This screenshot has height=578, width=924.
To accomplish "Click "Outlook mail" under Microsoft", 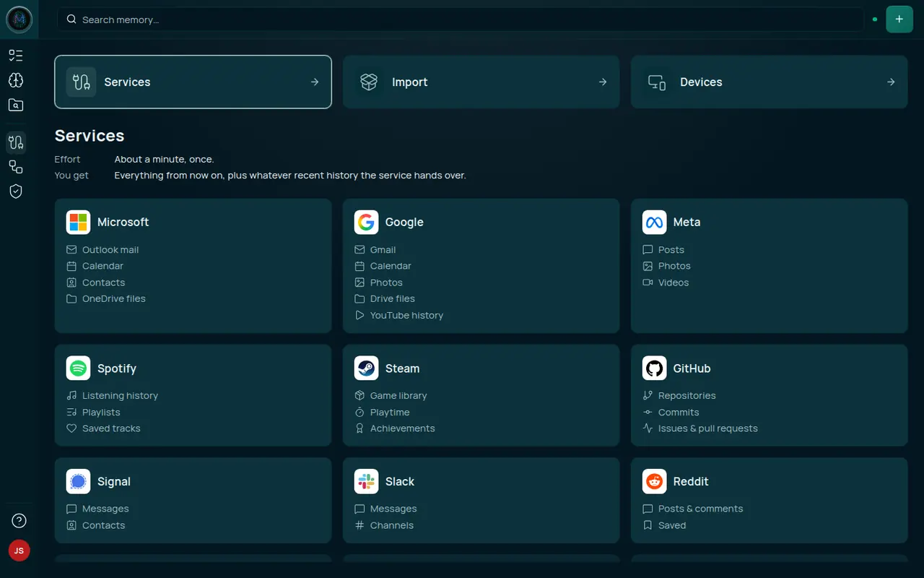I will [x=110, y=250].
